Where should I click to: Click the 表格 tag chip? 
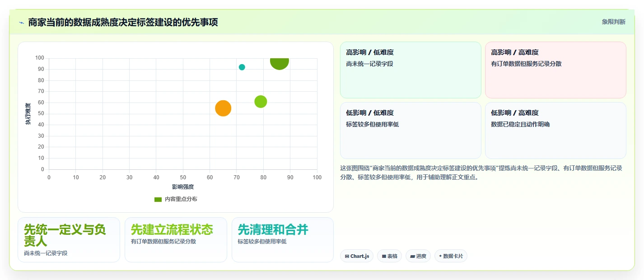(390, 256)
